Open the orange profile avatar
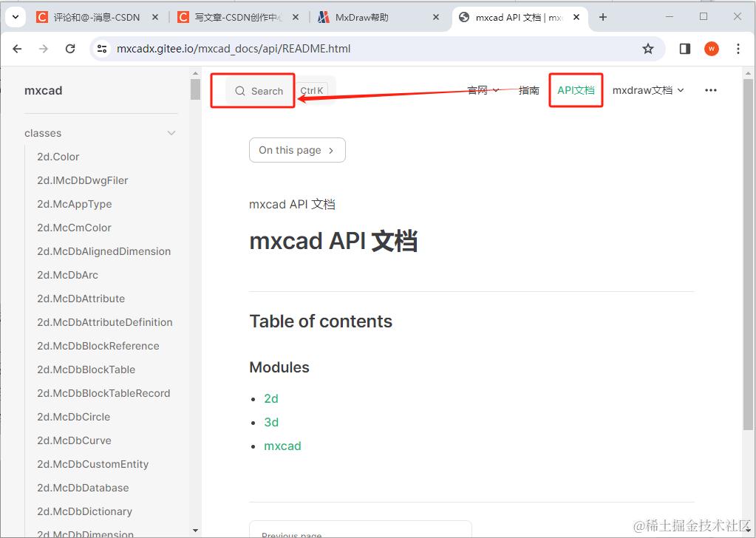 711,49
